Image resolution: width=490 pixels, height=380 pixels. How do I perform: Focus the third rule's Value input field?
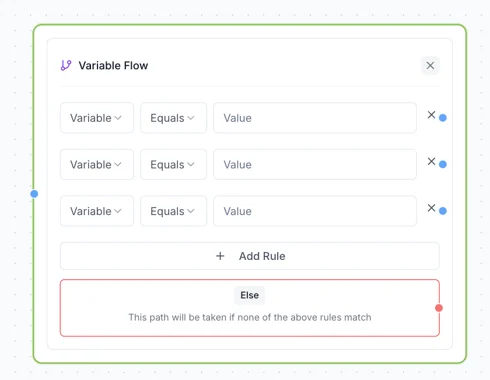pyautogui.click(x=315, y=211)
